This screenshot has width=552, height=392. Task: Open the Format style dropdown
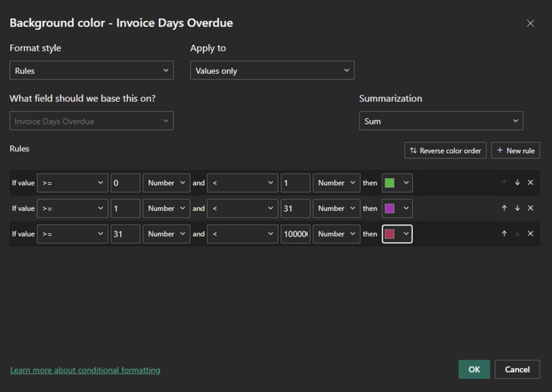coord(92,71)
